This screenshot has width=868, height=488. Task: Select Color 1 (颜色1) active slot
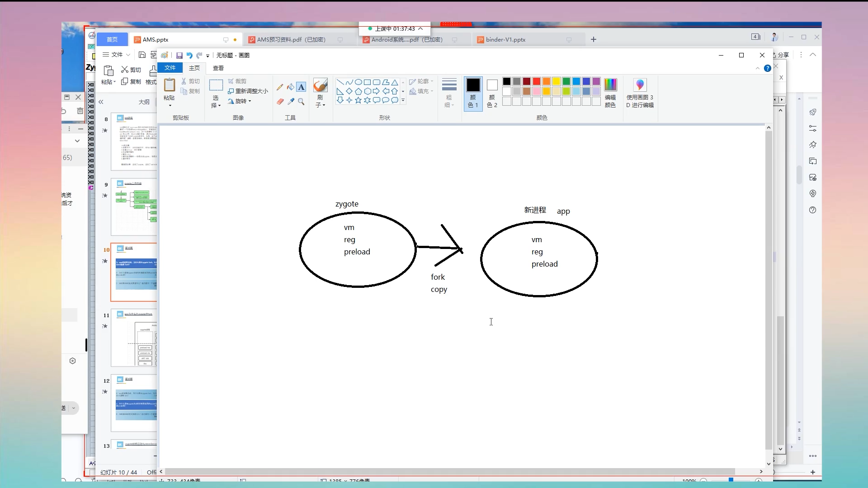[473, 93]
